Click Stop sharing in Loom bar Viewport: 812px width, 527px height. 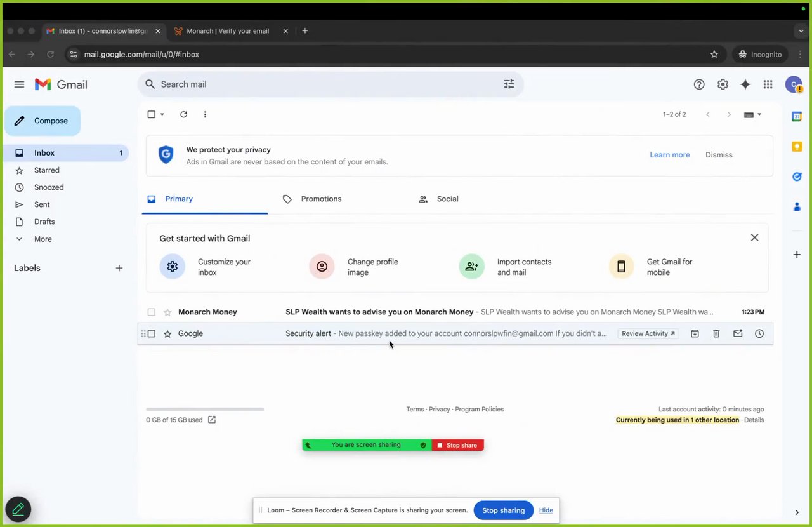(503, 510)
